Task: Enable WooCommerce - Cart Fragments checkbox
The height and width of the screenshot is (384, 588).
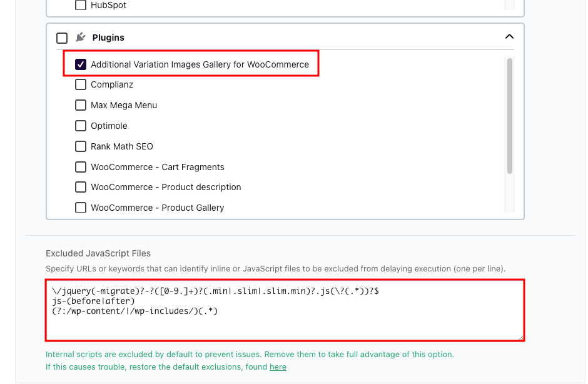Action: (x=81, y=167)
